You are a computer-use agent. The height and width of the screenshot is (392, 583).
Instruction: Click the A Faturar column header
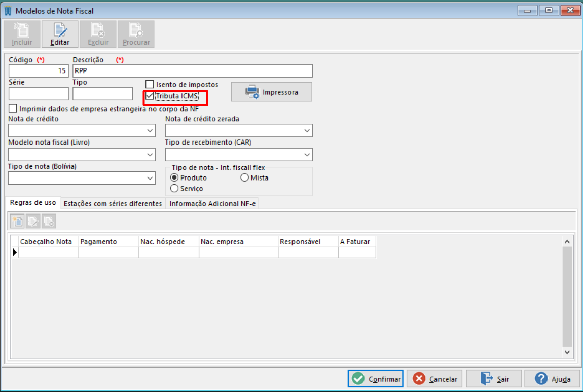click(x=357, y=242)
